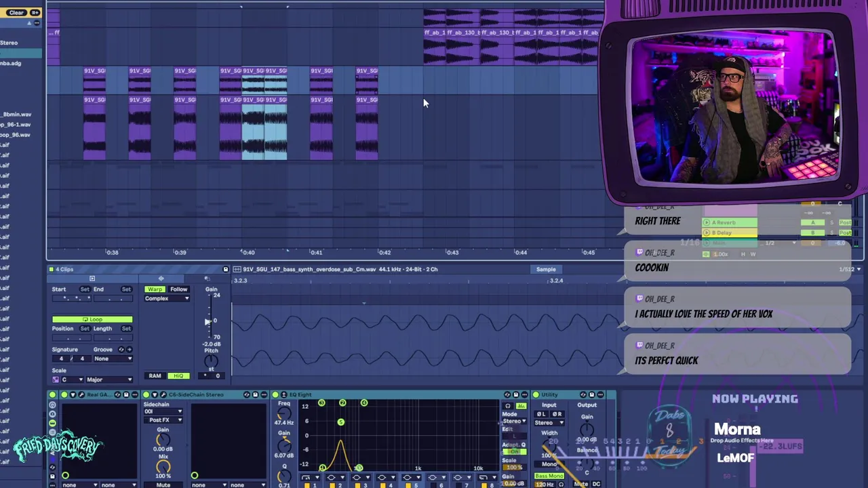
Task: Toggle the HiQ button
Action: [178, 376]
